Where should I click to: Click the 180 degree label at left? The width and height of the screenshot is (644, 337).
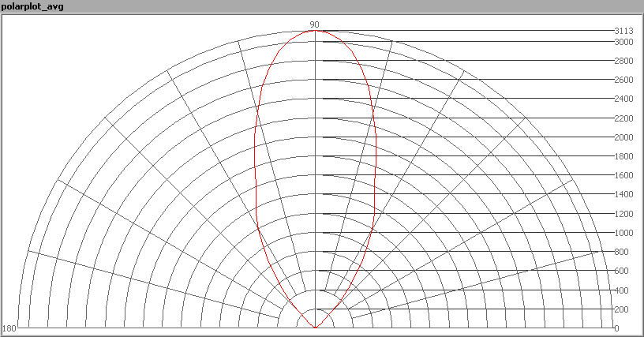tap(9, 328)
